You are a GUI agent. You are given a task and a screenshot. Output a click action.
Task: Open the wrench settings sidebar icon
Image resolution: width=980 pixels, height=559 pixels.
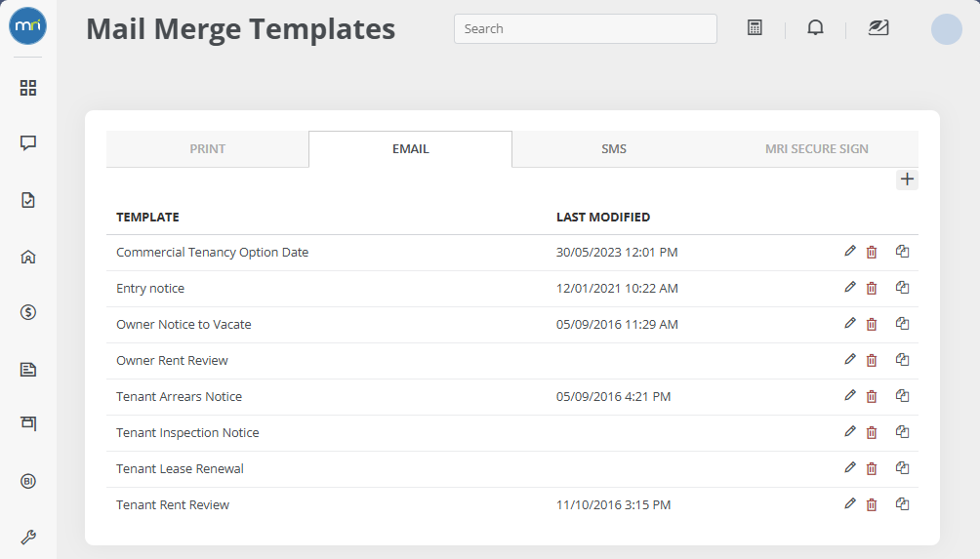click(x=28, y=538)
